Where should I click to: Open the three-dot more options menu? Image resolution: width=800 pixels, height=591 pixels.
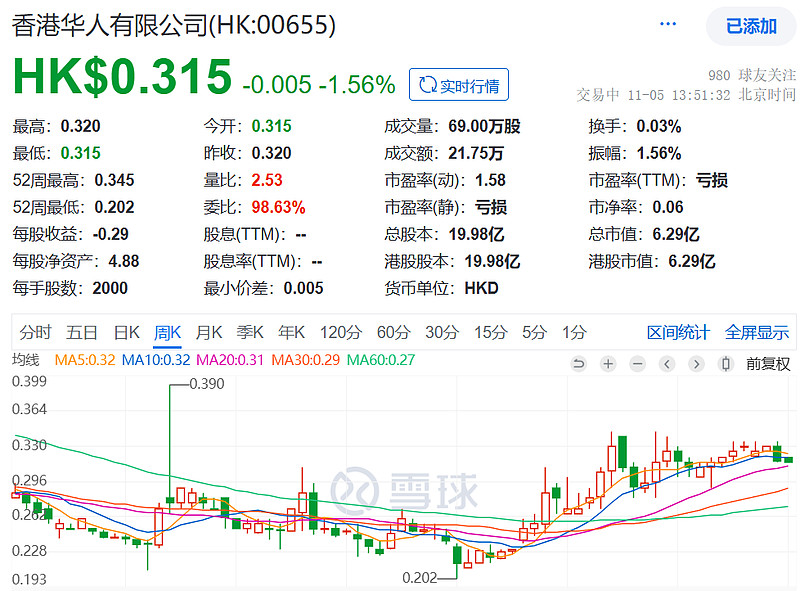point(668,24)
